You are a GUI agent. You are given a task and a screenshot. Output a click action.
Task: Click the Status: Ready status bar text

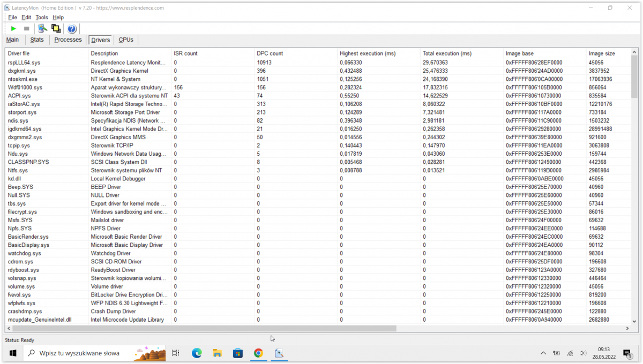pyautogui.click(x=20, y=340)
